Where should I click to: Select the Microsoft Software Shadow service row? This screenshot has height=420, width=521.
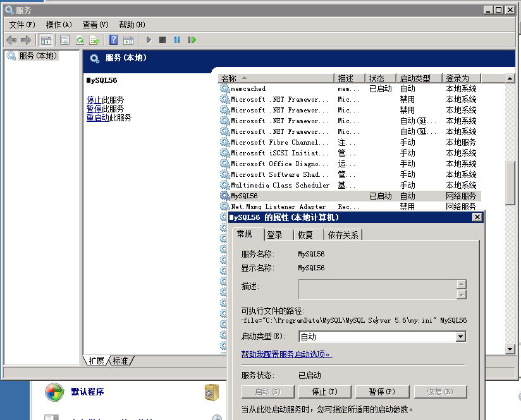[x=350, y=174]
